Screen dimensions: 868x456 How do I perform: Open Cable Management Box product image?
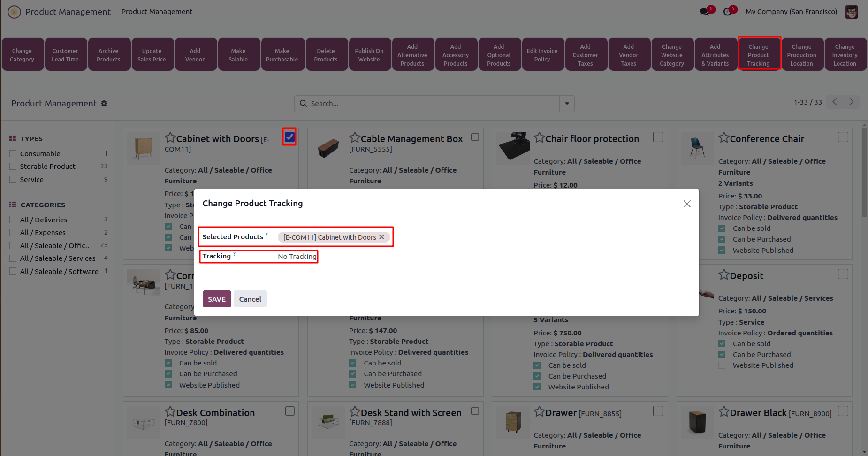point(328,148)
